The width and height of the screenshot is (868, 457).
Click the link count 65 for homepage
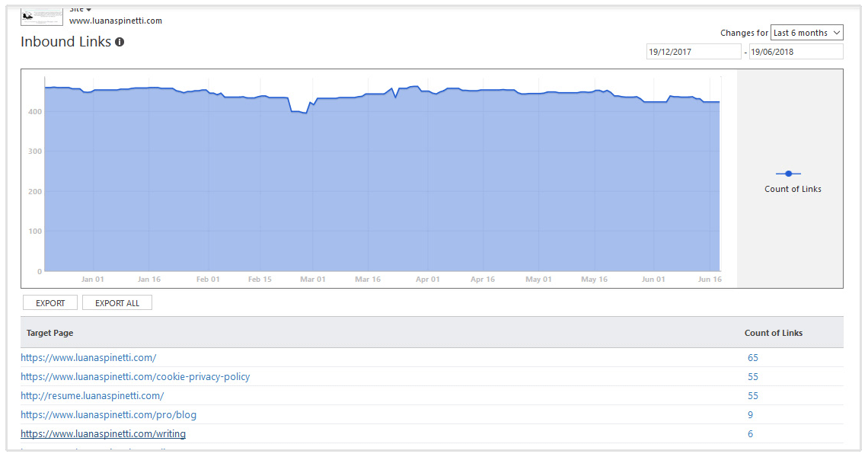[752, 357]
